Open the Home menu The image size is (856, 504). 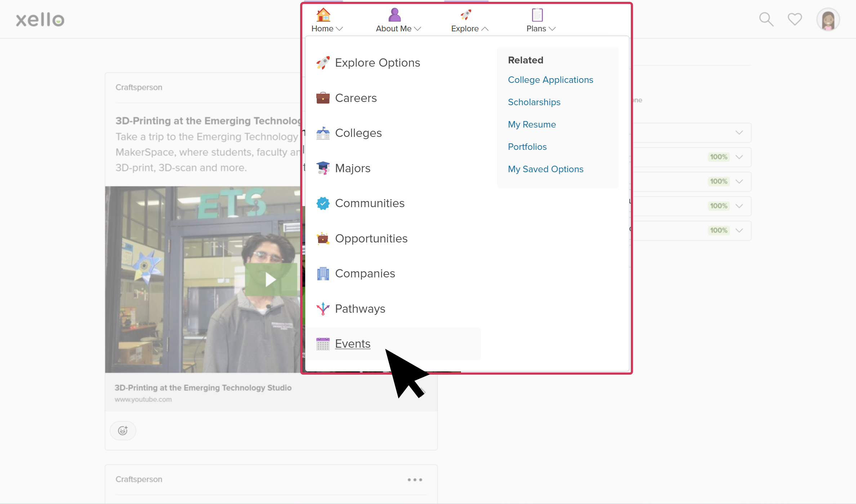pos(326,29)
